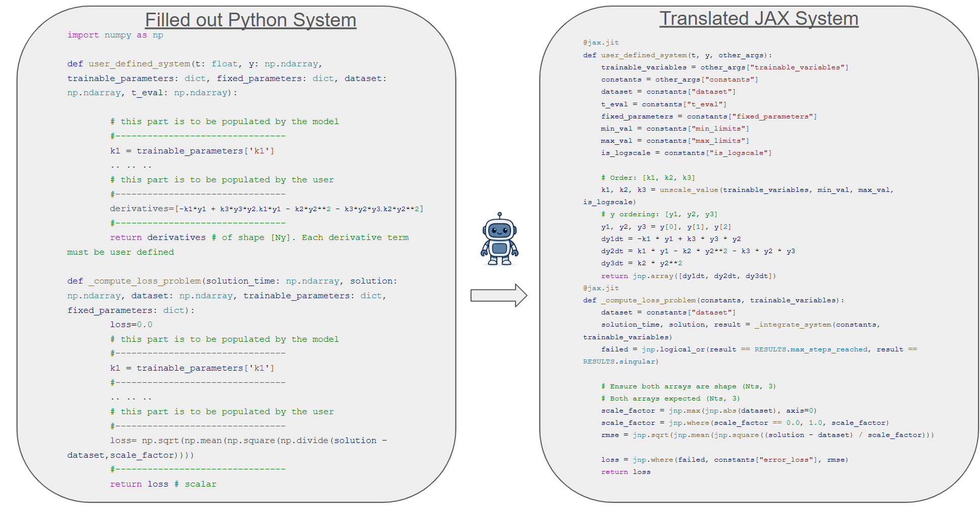The image size is (980, 520).
Task: Click the "Translated JAX System" heading
Action: coord(759,19)
